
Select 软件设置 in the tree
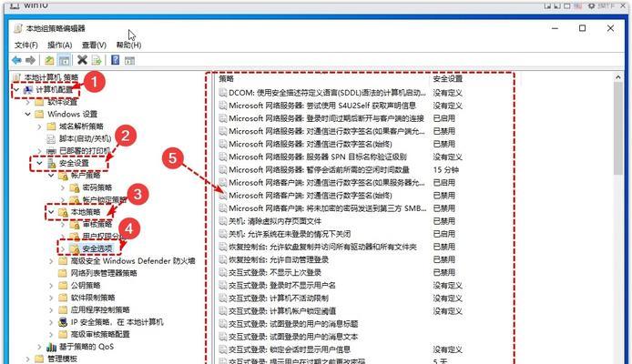coord(63,102)
